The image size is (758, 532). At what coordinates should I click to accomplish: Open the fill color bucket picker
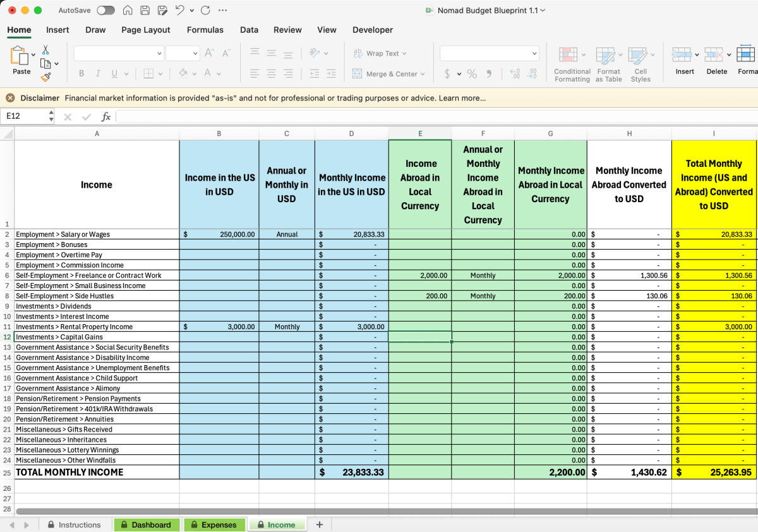pos(184,74)
